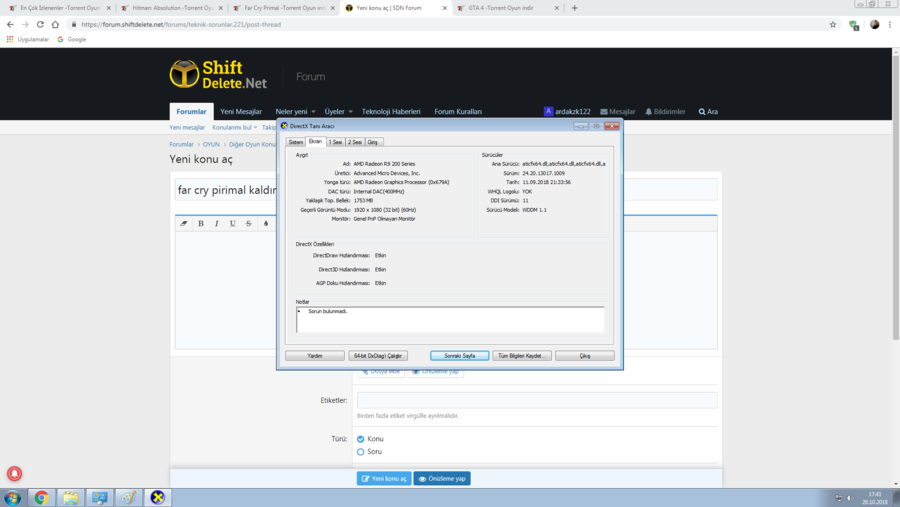Switch to Hitman: Absolution browser tab

[173, 8]
